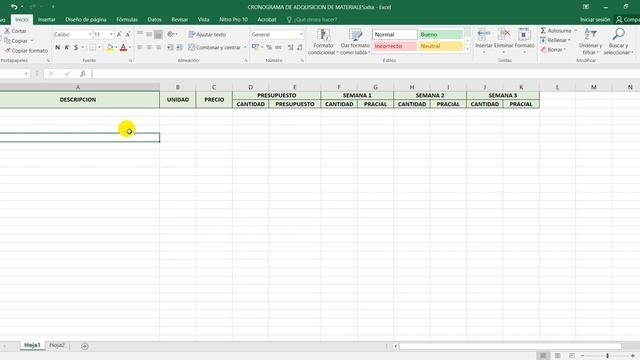Click the yellow fill color bucket

(109, 48)
